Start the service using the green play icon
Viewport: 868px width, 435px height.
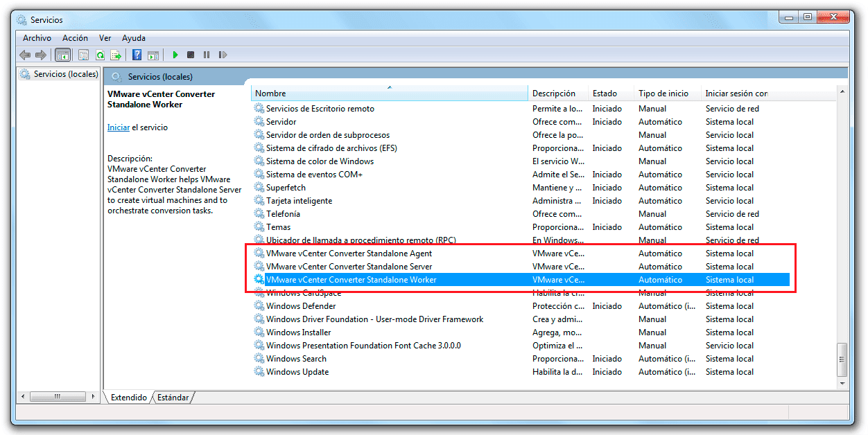(x=174, y=55)
